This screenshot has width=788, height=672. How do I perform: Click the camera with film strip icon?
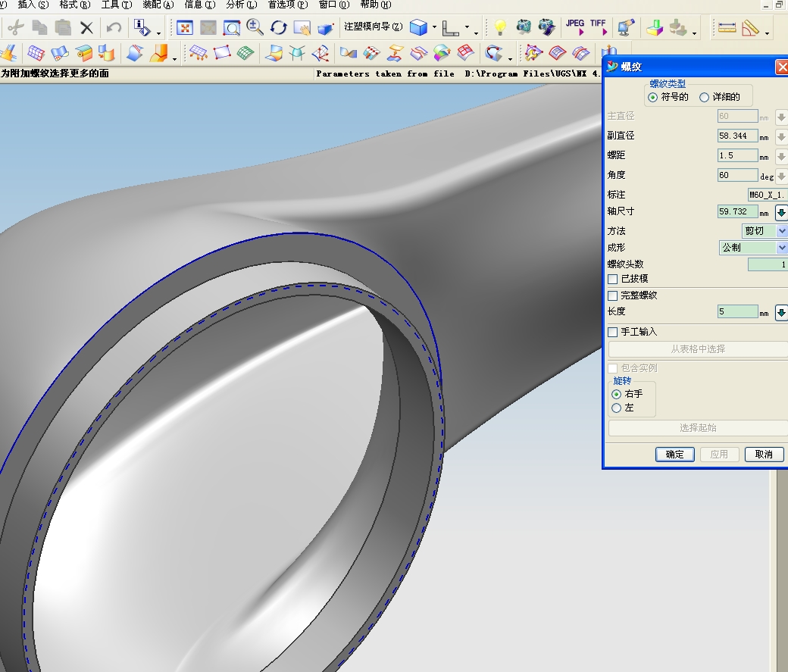click(546, 27)
